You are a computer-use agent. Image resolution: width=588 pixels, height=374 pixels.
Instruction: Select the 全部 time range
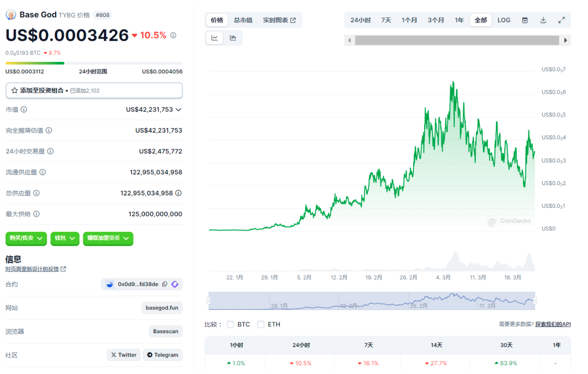point(481,20)
